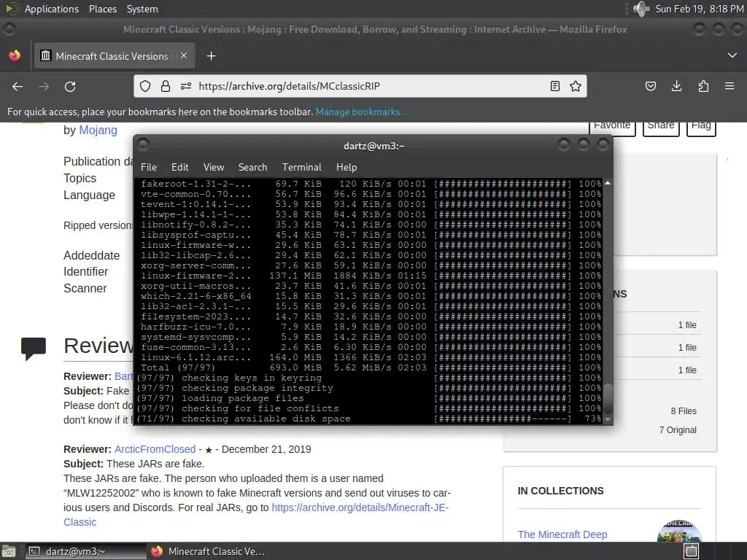
Task: Click the reviews speech bubble icon
Action: pos(34,348)
